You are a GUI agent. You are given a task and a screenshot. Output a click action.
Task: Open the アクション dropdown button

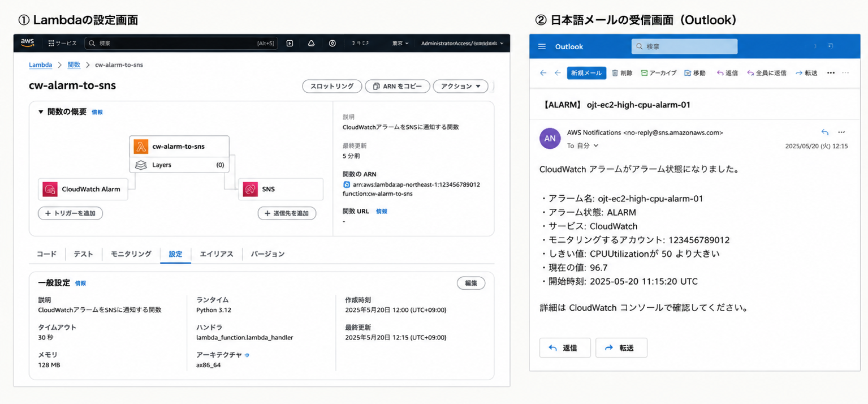point(460,86)
